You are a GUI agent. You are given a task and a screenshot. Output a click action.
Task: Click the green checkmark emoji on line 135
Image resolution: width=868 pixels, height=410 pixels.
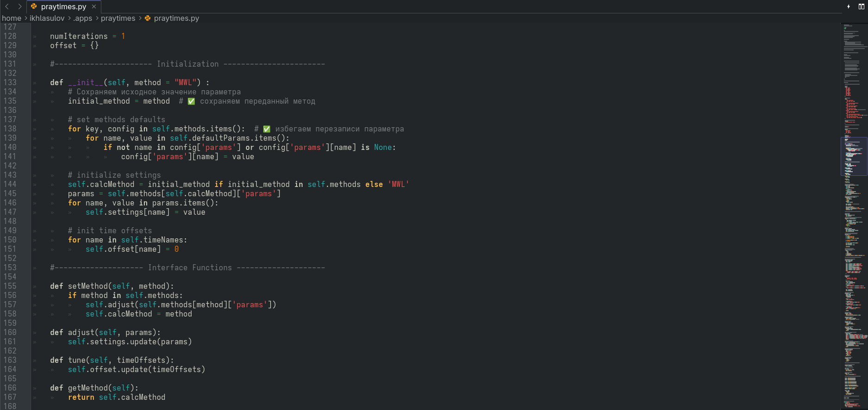[192, 101]
